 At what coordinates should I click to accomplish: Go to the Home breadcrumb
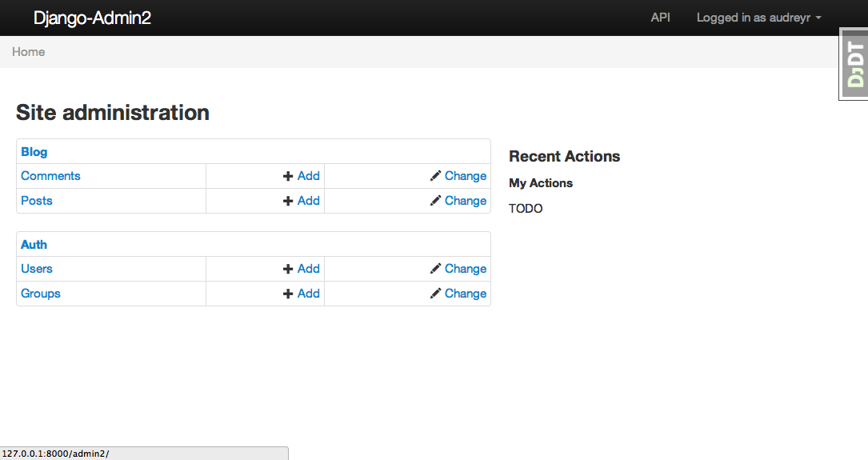point(28,52)
